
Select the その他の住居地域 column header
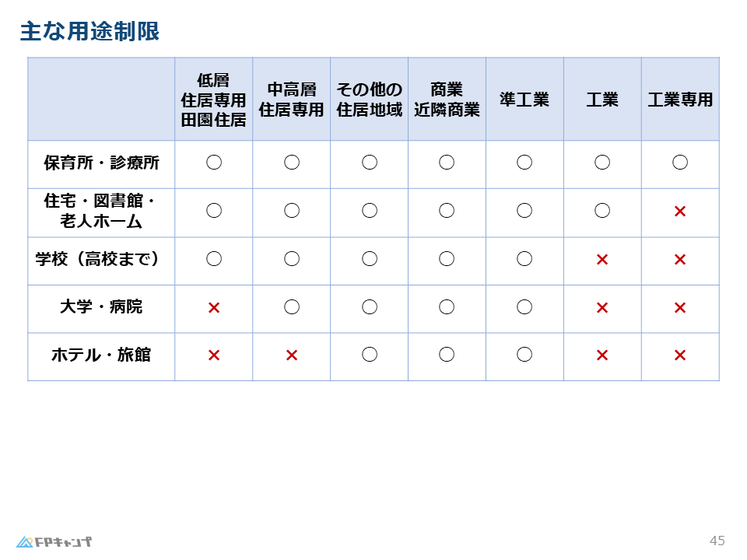[369, 100]
